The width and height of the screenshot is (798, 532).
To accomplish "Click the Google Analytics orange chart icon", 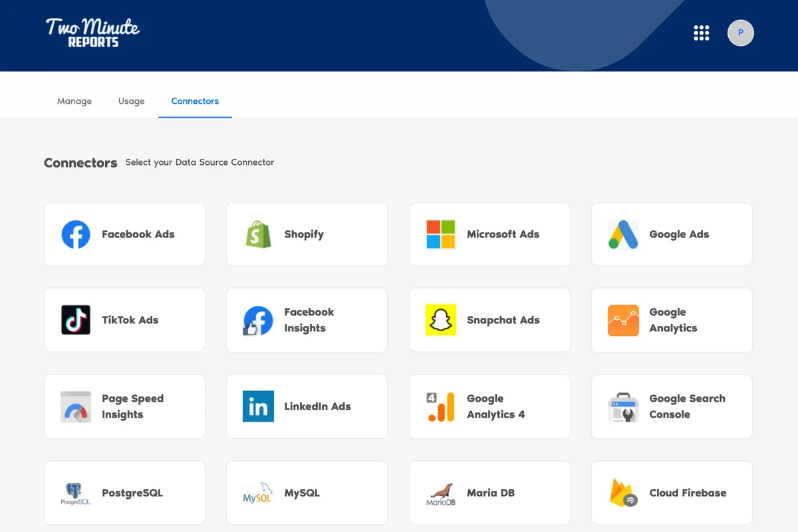I will pos(623,320).
